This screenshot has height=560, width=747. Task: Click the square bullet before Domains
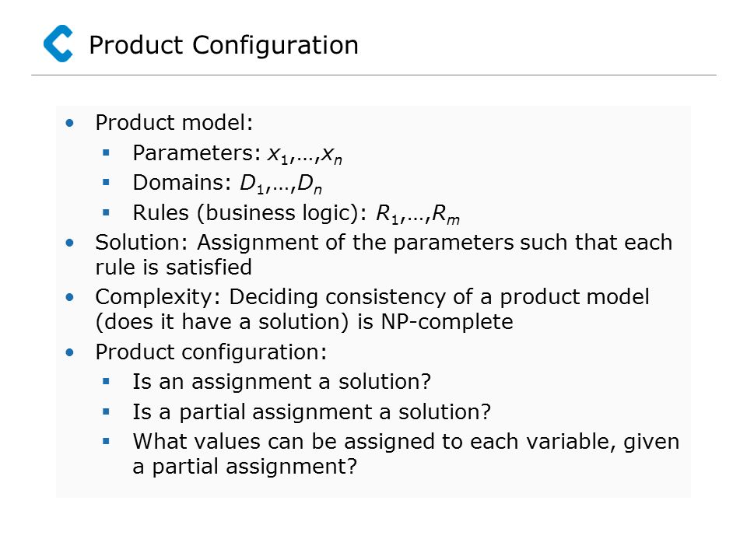[107, 182]
